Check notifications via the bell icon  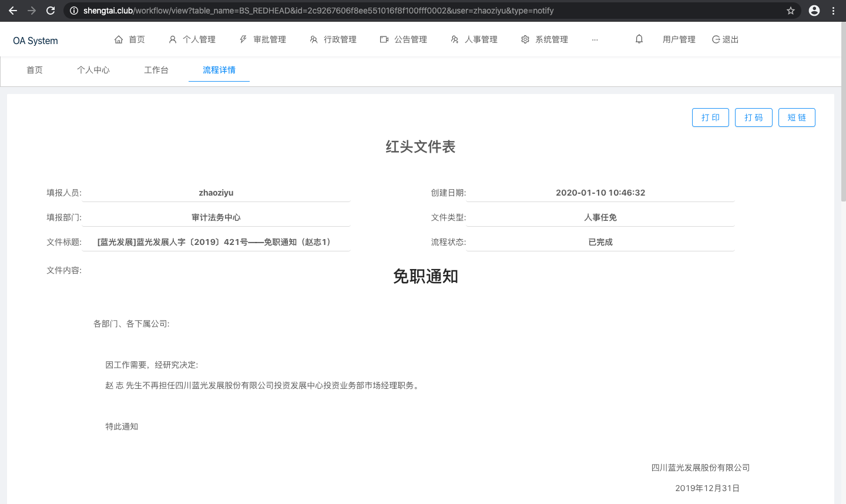[x=639, y=39]
